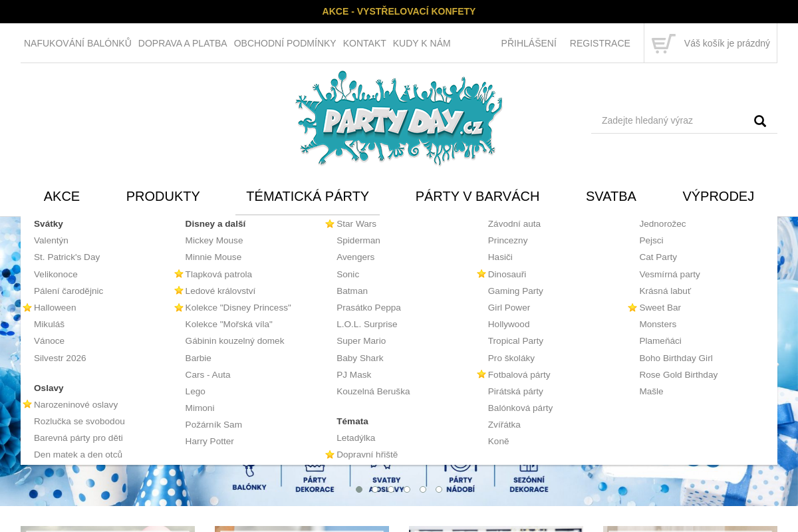The image size is (798, 532).
Task: Click the star beside Kolekce Disney Princess
Action: (179, 307)
